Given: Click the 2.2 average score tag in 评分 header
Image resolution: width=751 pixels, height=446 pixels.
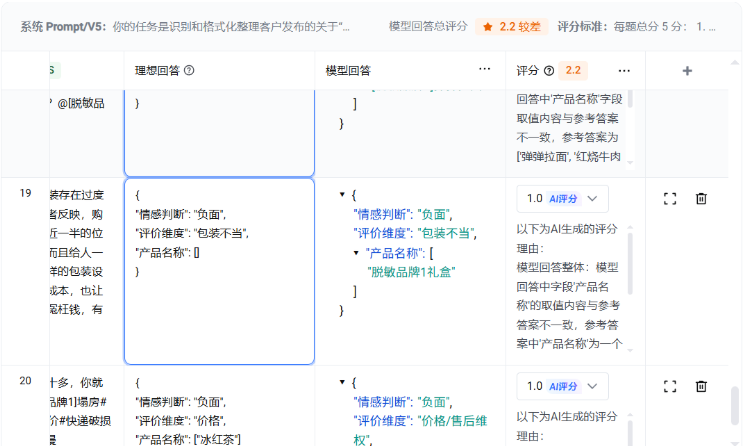Looking at the screenshot, I should point(574,71).
